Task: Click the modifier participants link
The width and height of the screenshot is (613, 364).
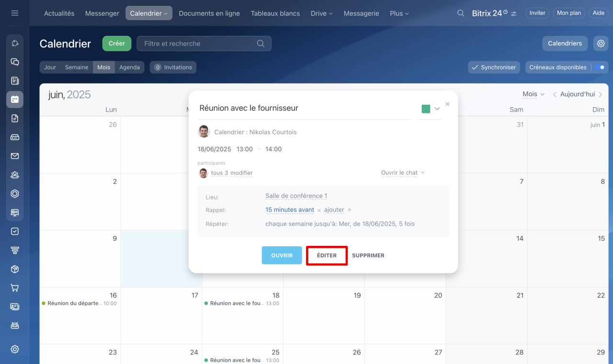Action: tap(241, 173)
